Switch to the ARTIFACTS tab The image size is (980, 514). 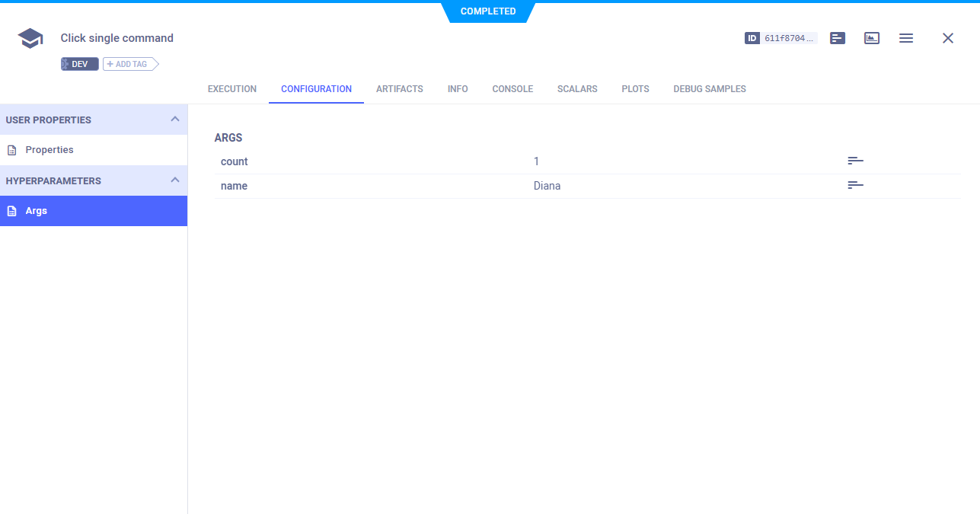coord(399,89)
